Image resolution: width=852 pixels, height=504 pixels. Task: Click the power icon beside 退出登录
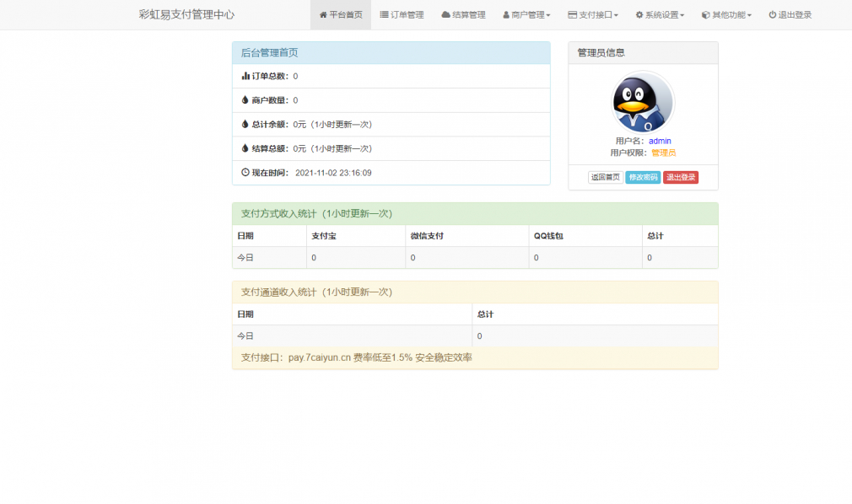tap(772, 14)
